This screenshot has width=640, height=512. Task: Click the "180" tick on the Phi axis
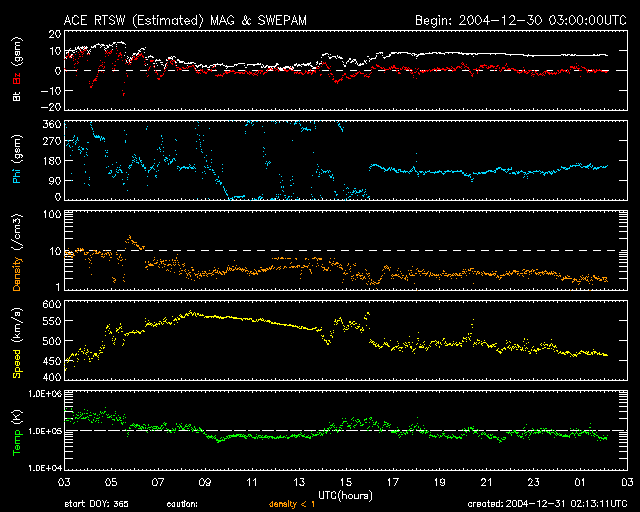click(52, 161)
